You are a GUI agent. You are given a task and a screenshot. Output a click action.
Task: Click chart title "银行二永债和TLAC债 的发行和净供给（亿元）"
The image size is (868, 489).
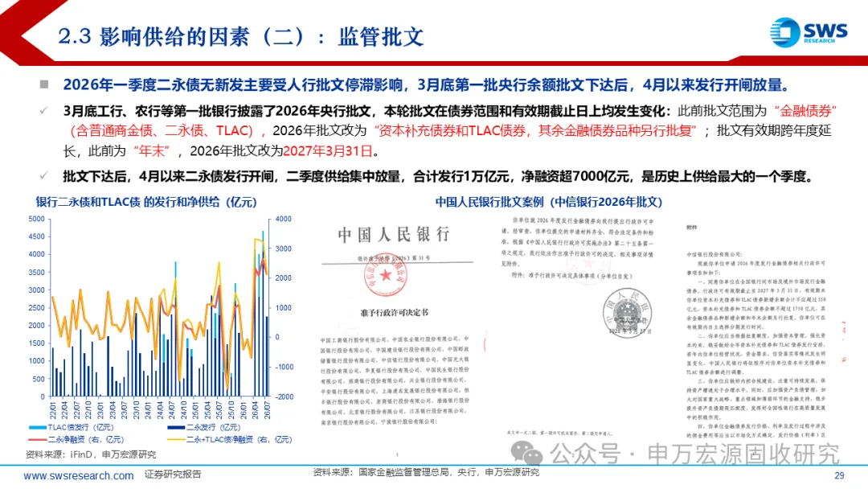coord(147,202)
